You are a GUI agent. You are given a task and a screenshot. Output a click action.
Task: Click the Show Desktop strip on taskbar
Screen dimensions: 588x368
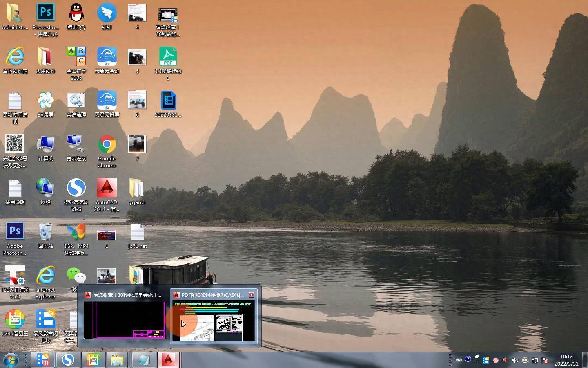pyautogui.click(x=585, y=360)
